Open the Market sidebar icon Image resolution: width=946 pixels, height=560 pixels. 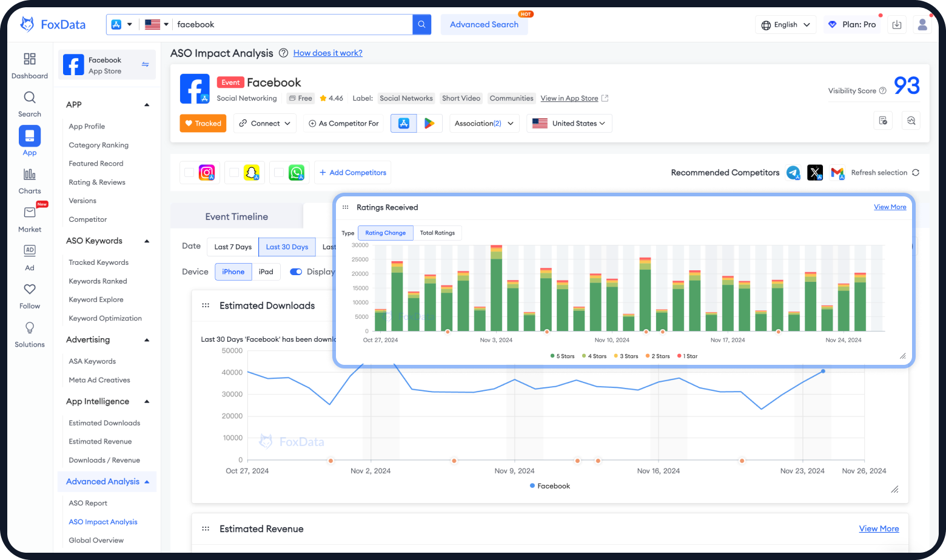(x=29, y=213)
